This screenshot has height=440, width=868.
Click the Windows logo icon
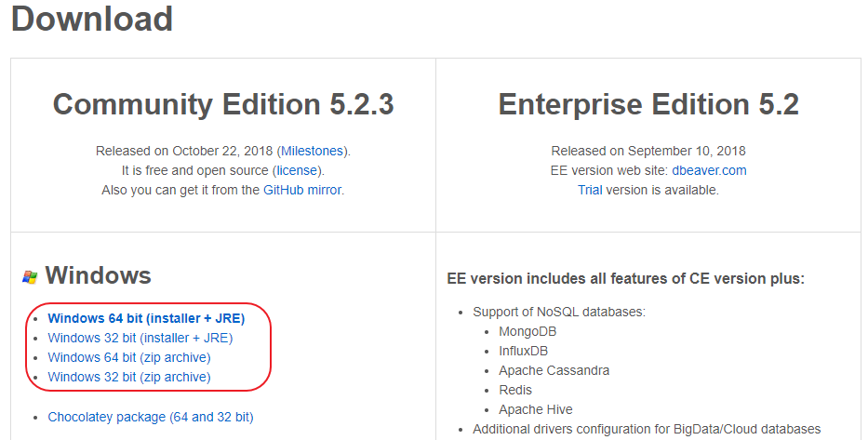point(30,276)
